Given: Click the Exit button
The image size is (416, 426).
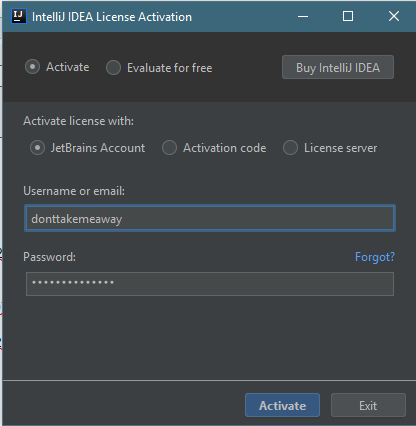Looking at the screenshot, I should tap(368, 405).
